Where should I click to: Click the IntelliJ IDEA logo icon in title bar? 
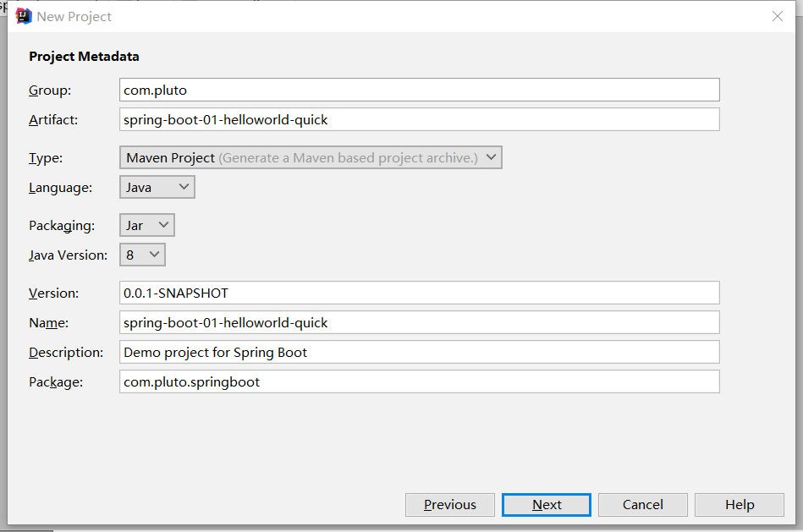click(24, 16)
